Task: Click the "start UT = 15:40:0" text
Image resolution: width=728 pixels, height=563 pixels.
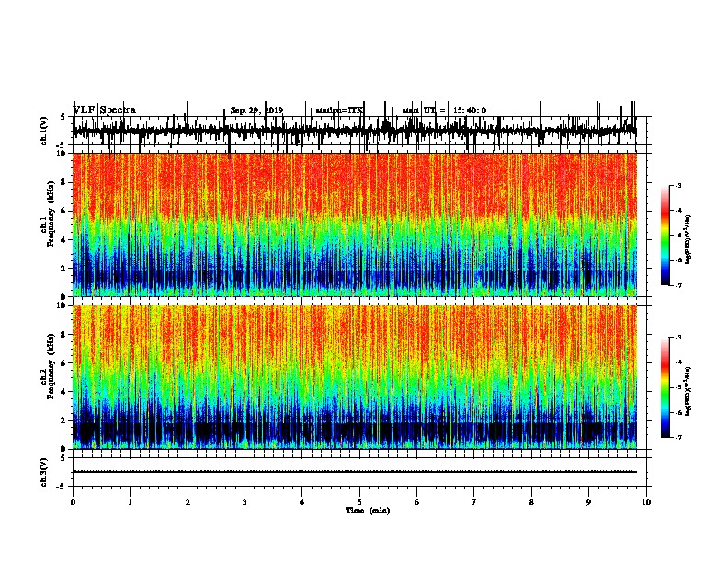Action: click(444, 110)
